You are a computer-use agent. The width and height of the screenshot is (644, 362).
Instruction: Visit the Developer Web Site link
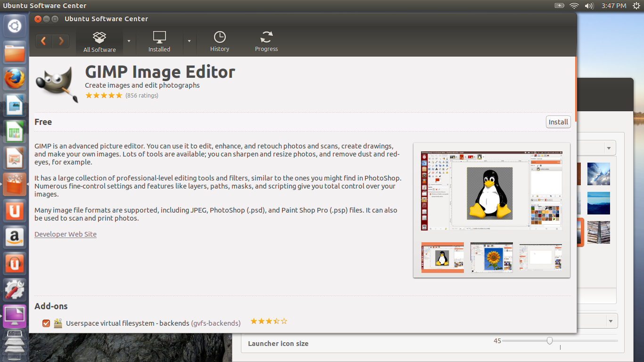click(x=66, y=234)
